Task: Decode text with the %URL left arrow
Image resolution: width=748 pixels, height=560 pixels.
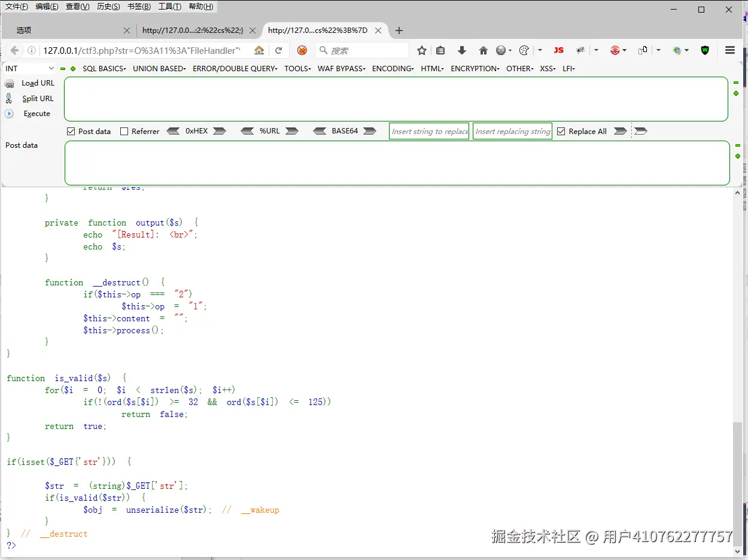Action: coord(248,130)
